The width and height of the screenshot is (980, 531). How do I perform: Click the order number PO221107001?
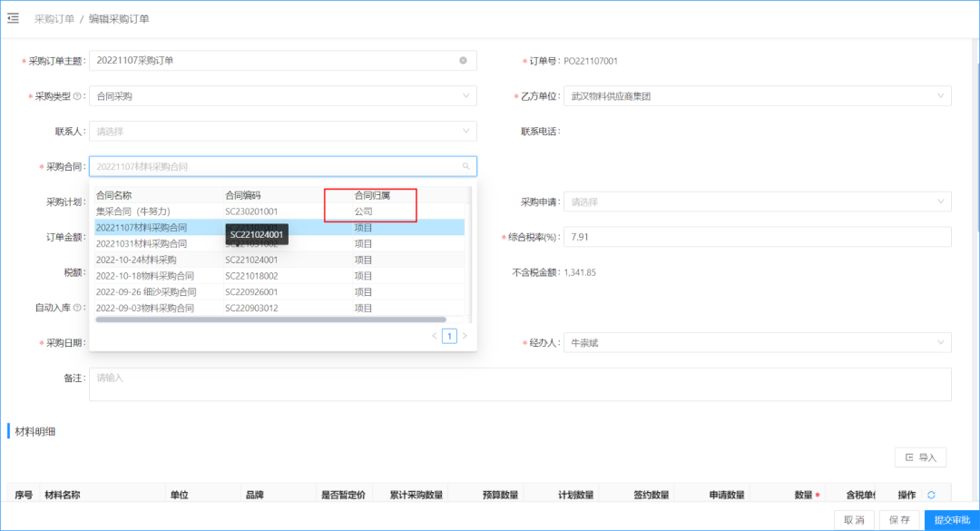(x=591, y=61)
